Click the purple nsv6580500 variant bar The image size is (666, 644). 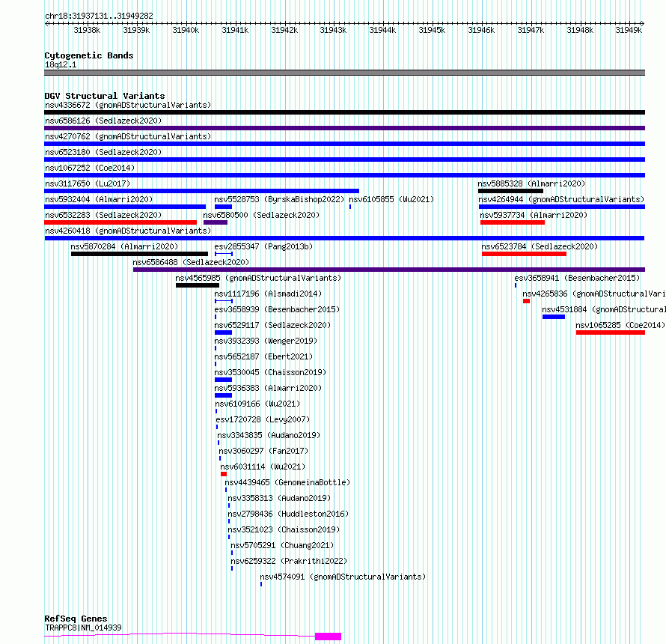[x=216, y=222]
